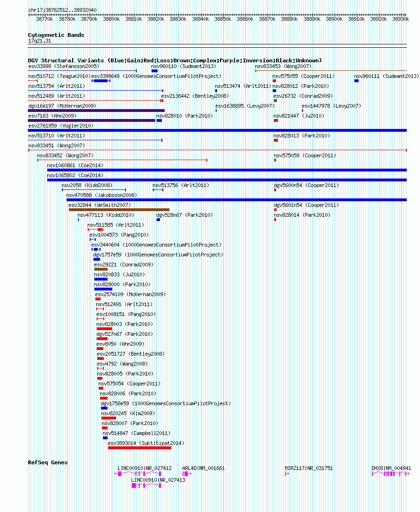Click nsv960111 (Sudmant2013) label

point(386,76)
